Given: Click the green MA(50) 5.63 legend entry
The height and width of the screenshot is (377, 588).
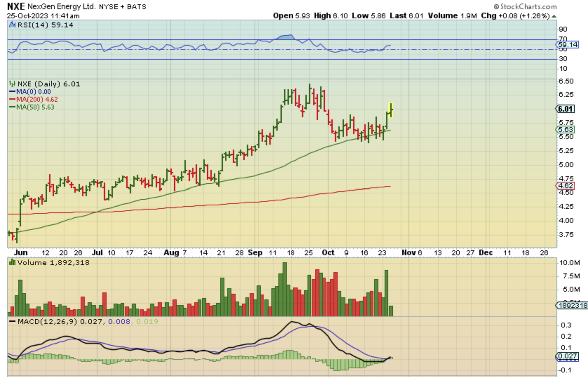Looking at the screenshot, I should click(x=32, y=107).
